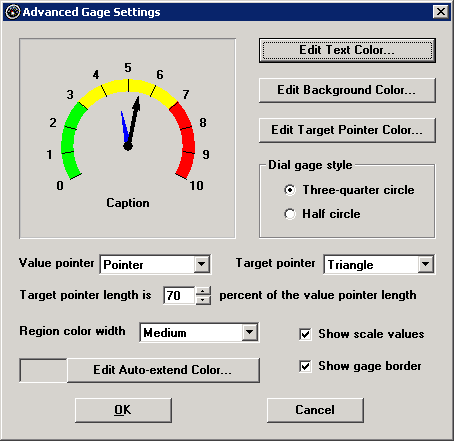The image size is (454, 441).
Task: Click the auto-extend color swatch
Action: click(43, 370)
